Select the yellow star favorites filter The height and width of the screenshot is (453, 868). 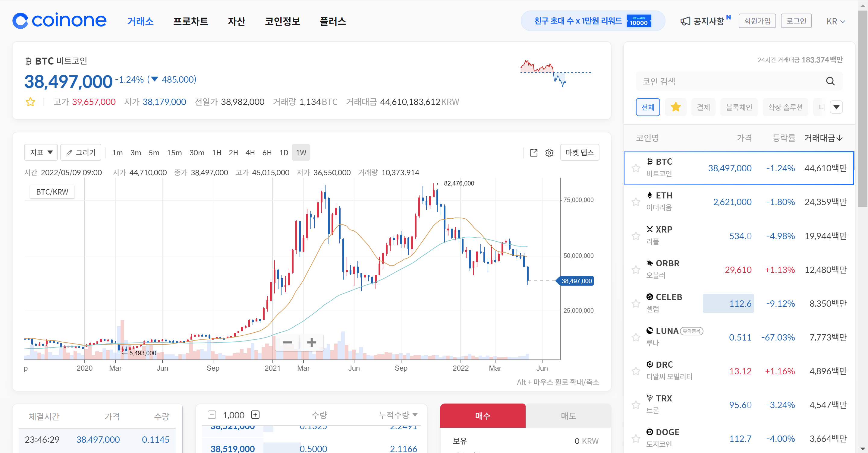[676, 107]
